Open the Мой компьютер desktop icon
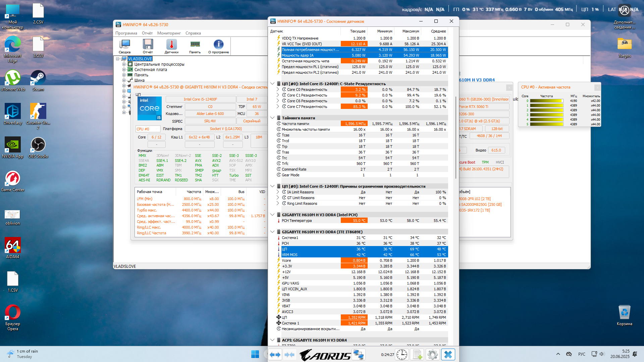 pos(12,16)
